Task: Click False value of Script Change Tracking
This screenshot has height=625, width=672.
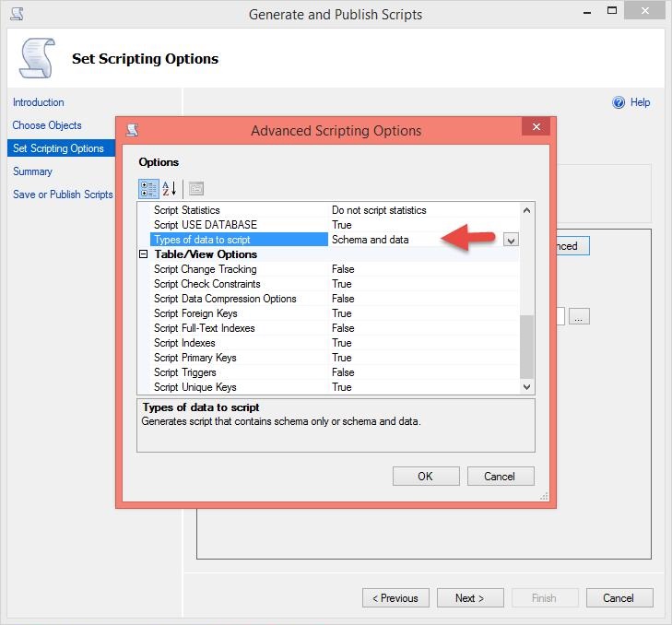Action: [x=343, y=269]
